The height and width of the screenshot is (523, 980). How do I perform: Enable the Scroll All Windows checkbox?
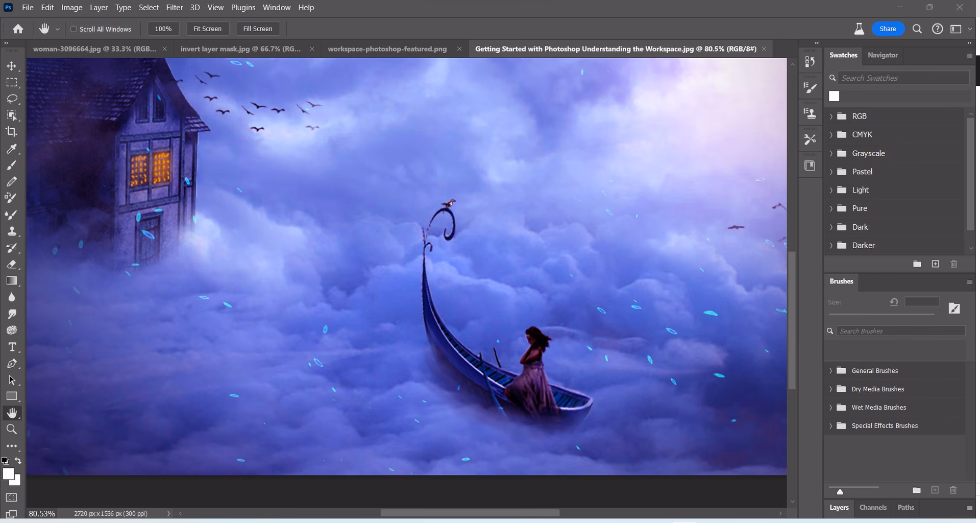[74, 29]
